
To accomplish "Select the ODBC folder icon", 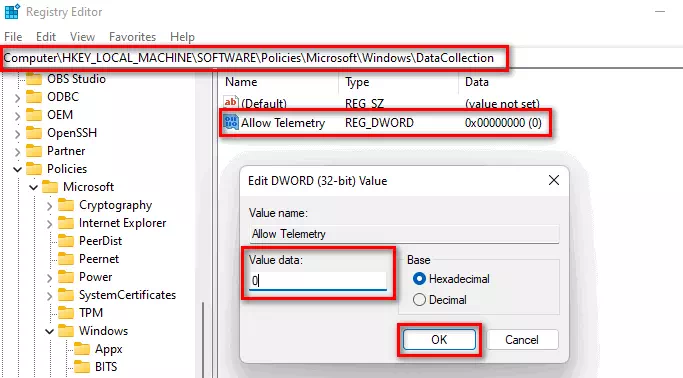I will 34,97.
